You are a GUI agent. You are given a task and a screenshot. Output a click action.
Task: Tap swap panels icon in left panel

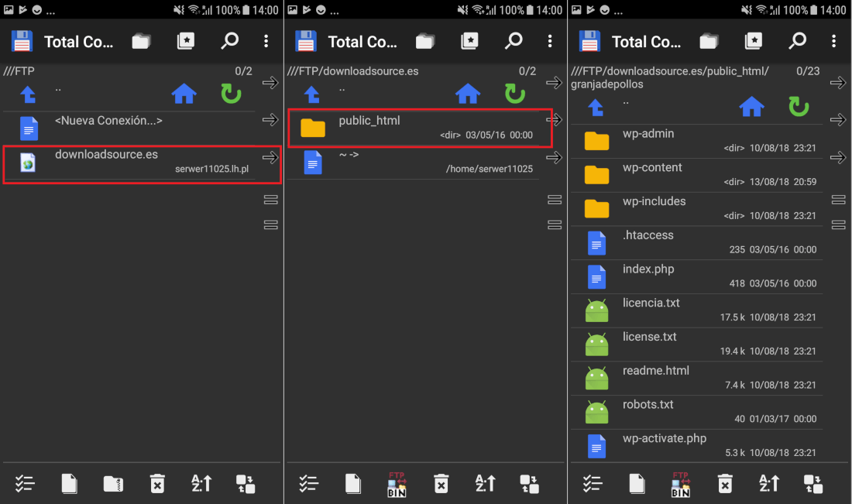point(245,483)
